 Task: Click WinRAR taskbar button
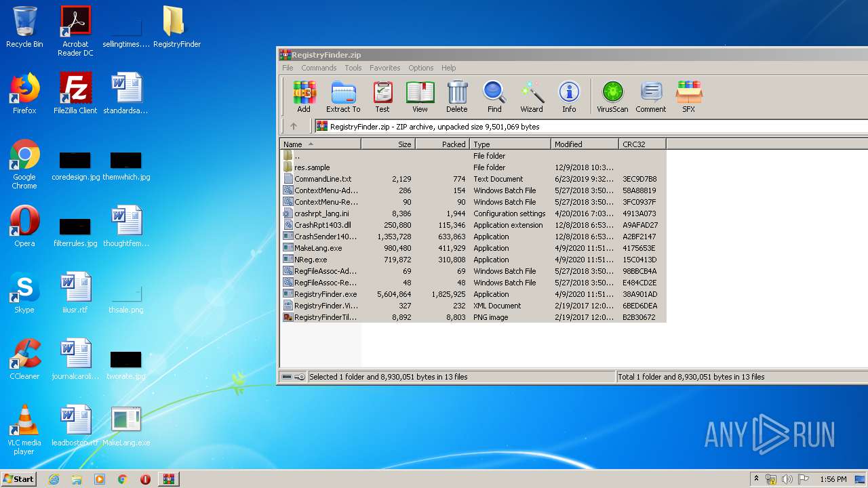(168, 479)
